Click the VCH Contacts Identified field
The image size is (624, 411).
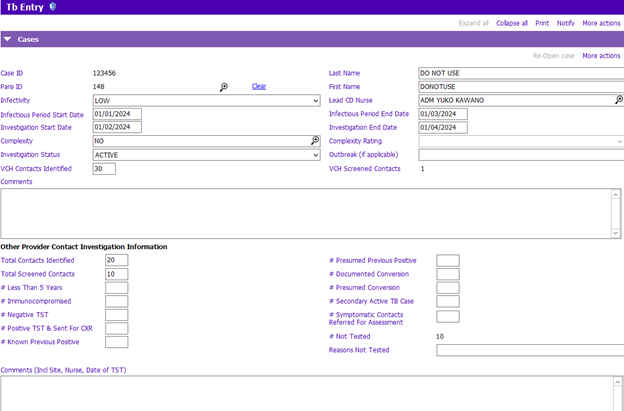[x=104, y=169]
